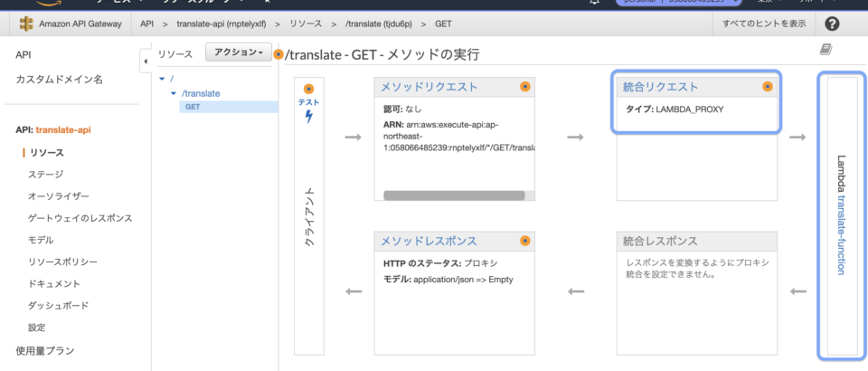Click the 統合レスポンス heading

660,241
